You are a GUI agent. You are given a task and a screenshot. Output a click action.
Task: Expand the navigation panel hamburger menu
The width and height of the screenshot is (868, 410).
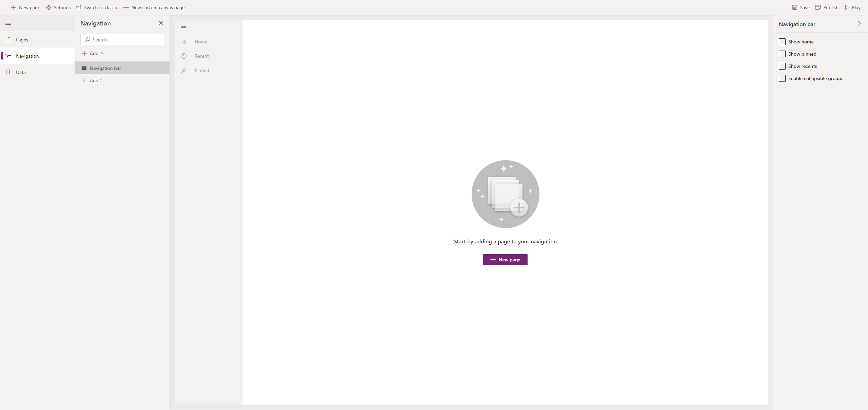point(8,23)
